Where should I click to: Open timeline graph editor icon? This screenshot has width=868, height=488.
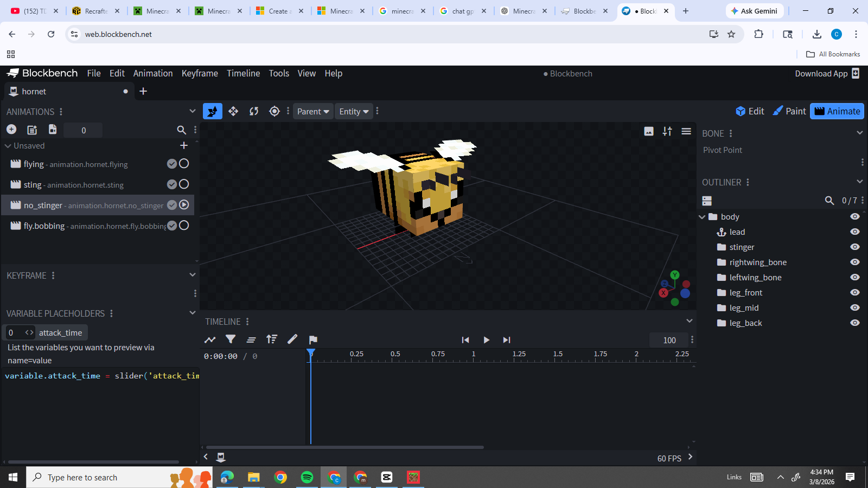click(210, 339)
